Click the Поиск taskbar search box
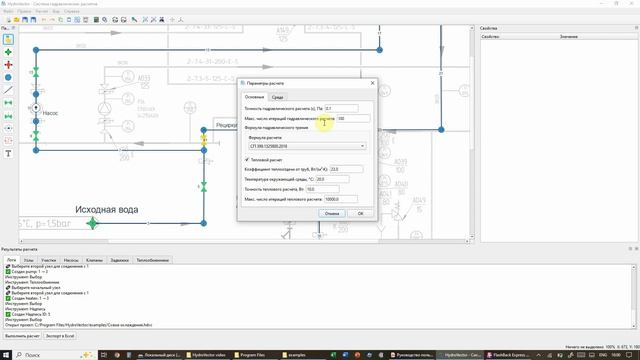The height and width of the screenshot is (360, 640). tap(55, 355)
